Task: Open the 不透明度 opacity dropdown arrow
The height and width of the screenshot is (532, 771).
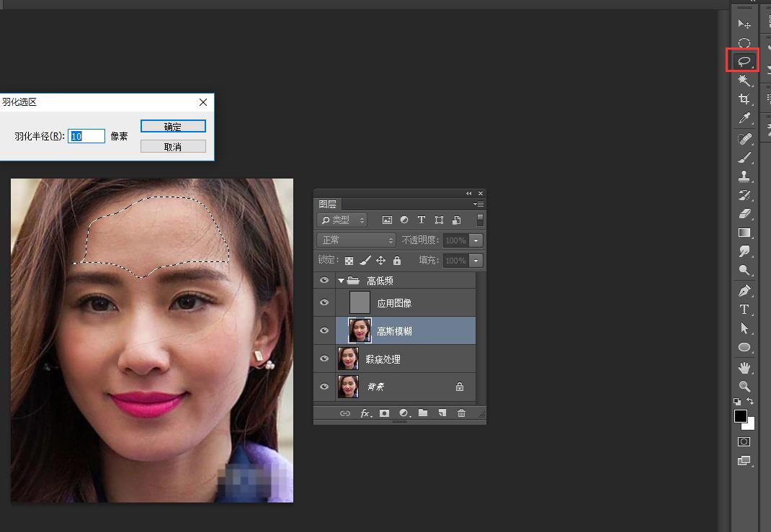Action: pos(476,240)
